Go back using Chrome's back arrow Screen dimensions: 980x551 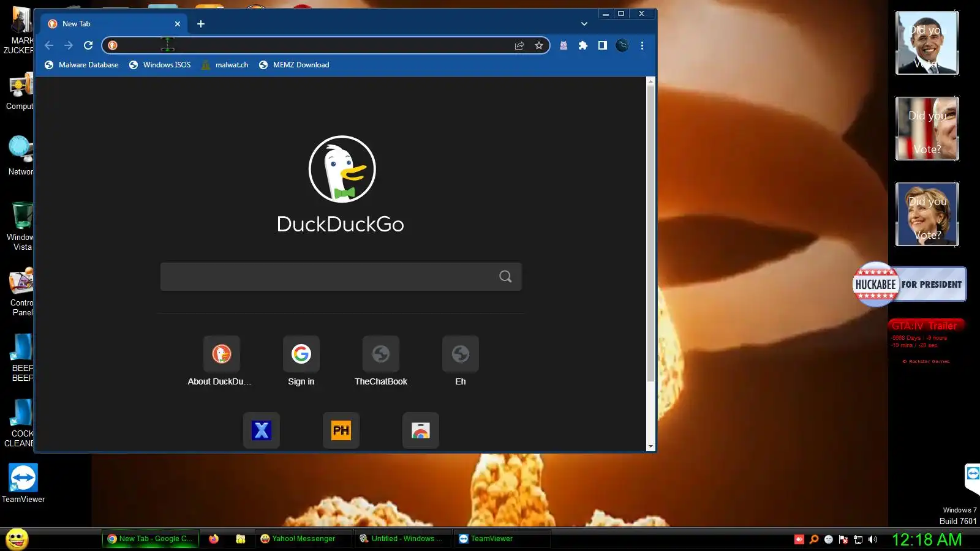pos(49,45)
